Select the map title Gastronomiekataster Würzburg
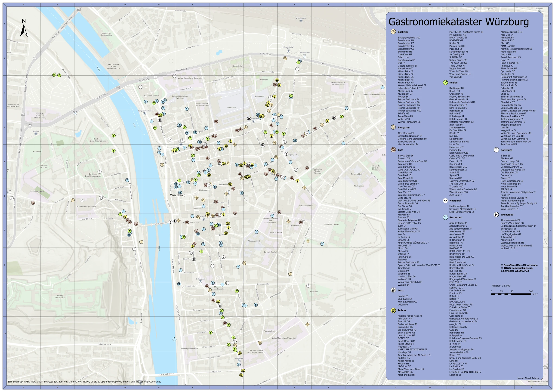This screenshot has height=392, width=555. 458,22
